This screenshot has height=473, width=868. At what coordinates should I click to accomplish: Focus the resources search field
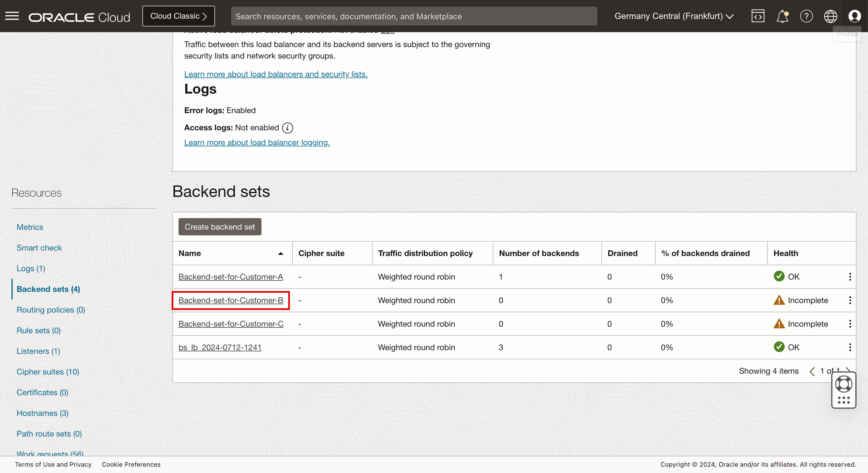click(413, 16)
